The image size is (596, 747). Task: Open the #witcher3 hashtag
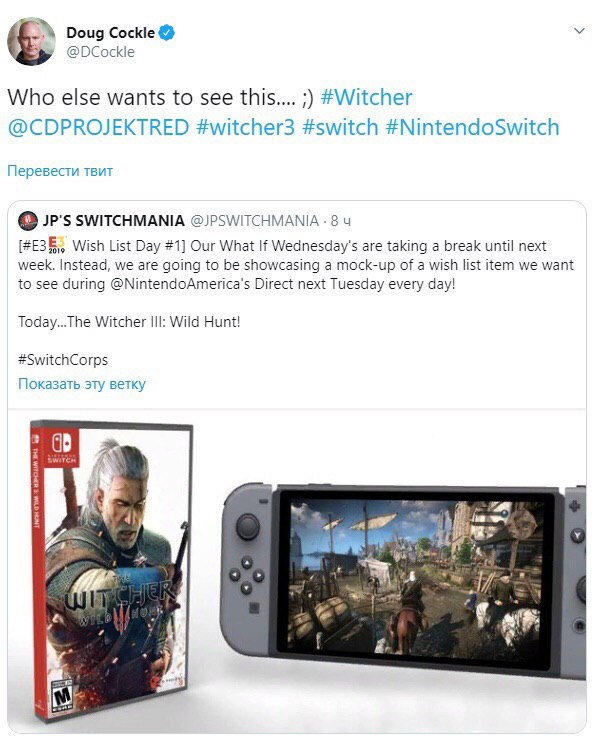245,128
